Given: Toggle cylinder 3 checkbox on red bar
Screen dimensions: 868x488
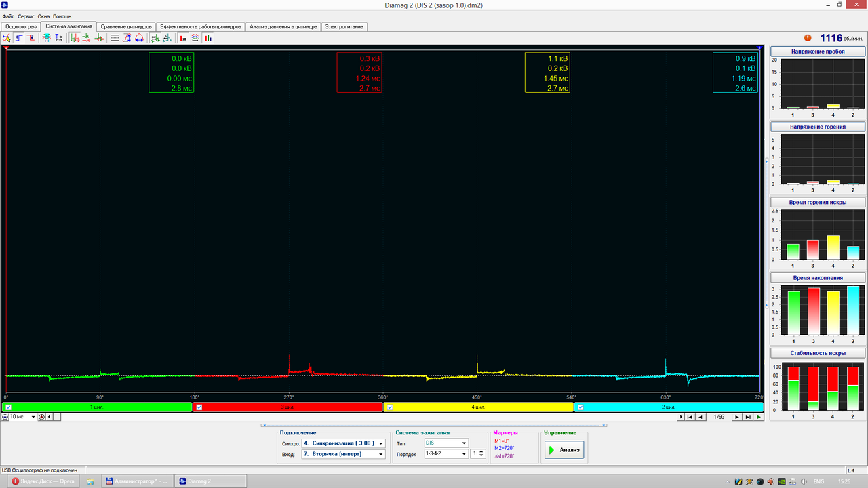Looking at the screenshot, I should [x=199, y=407].
